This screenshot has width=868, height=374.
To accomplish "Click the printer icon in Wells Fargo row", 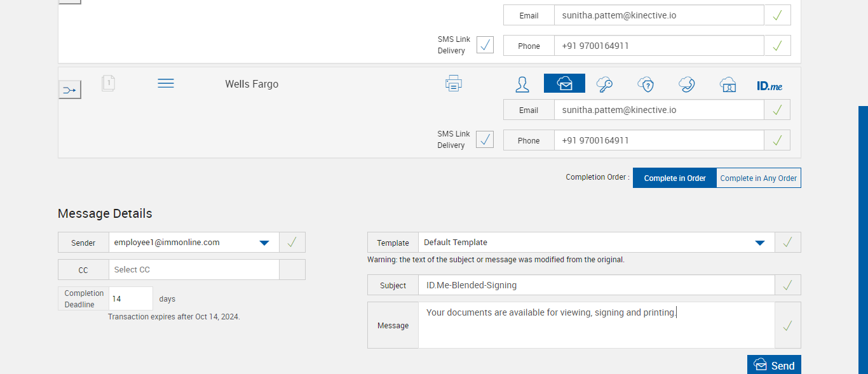I will 454,83.
